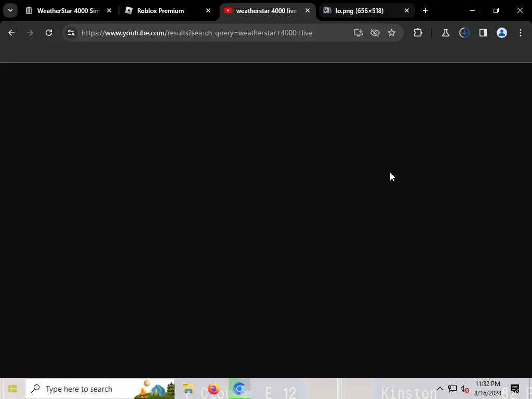Open Chrome Labs flask icon
The height and width of the screenshot is (399, 532).
pyautogui.click(x=445, y=33)
